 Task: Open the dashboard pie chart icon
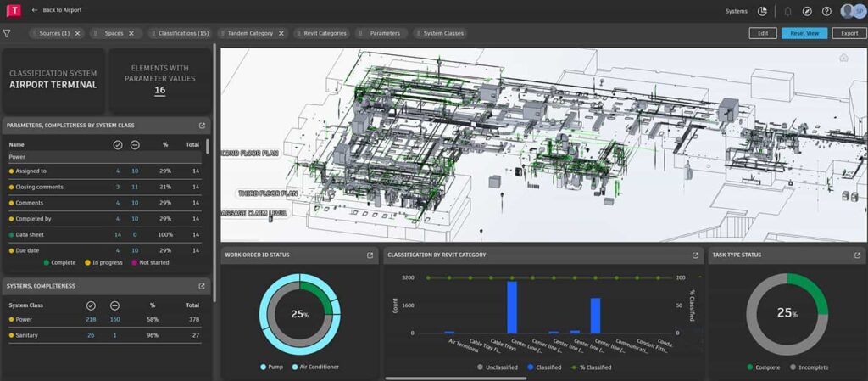pyautogui.click(x=762, y=11)
